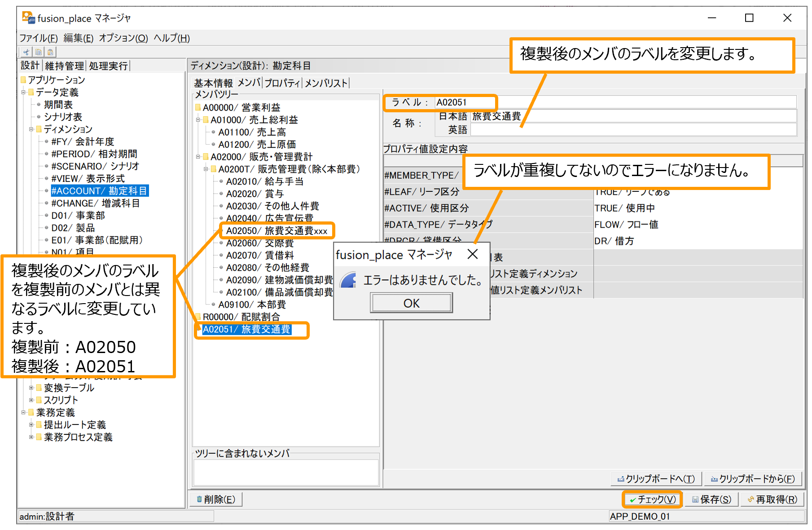The height and width of the screenshot is (530, 812).
Task: Click the import icon on クリップボードから(F) button
Action: click(714, 479)
